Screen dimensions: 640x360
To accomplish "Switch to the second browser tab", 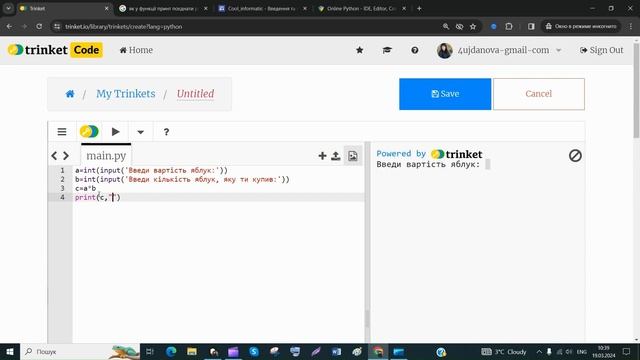I will [x=163, y=8].
